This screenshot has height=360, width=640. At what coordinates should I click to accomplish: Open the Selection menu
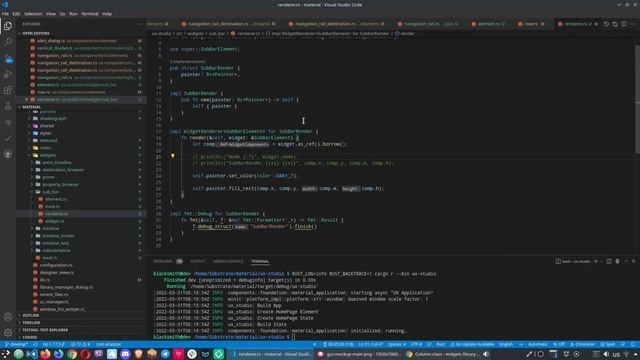pyautogui.click(x=33, y=14)
